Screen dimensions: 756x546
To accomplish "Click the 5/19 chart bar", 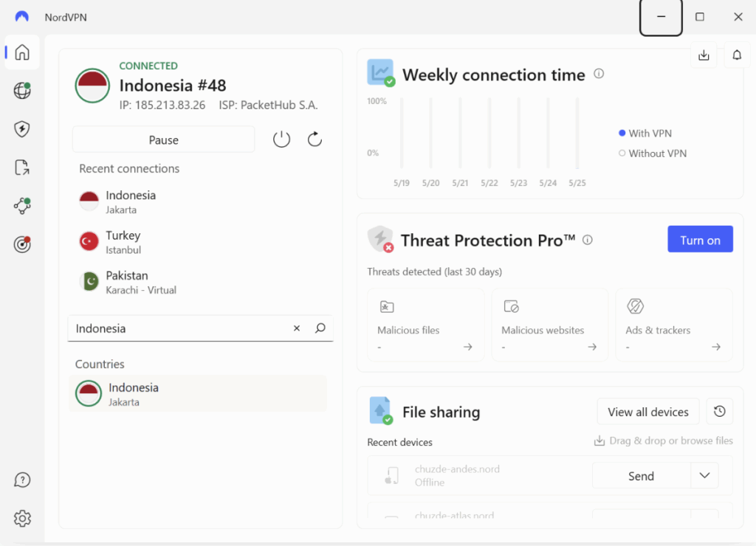I will coord(402,133).
